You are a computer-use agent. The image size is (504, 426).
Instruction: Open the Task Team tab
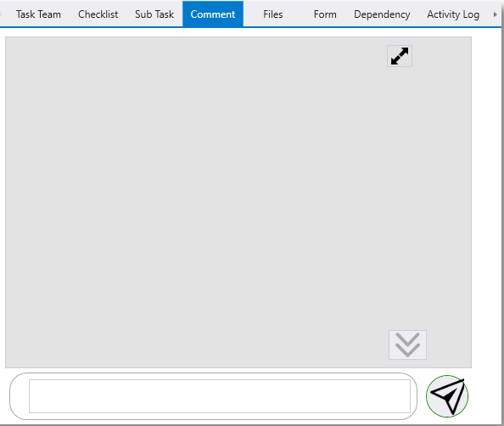(x=38, y=14)
